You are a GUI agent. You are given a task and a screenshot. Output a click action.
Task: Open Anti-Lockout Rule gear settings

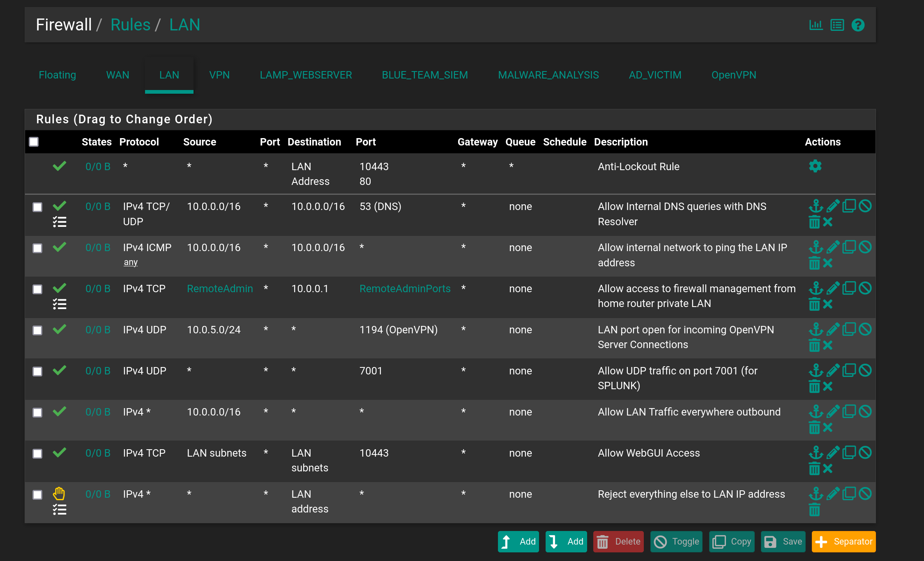[x=815, y=166]
